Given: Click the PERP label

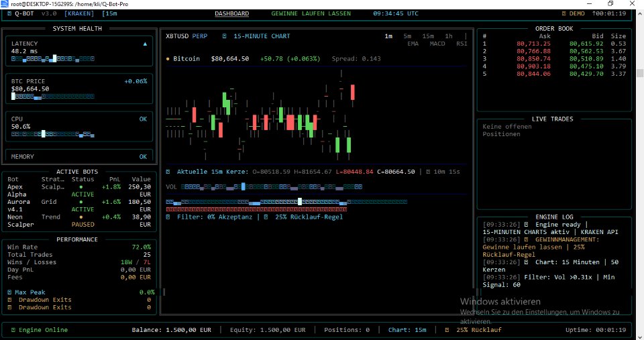Looking at the screenshot, I should click(200, 36).
